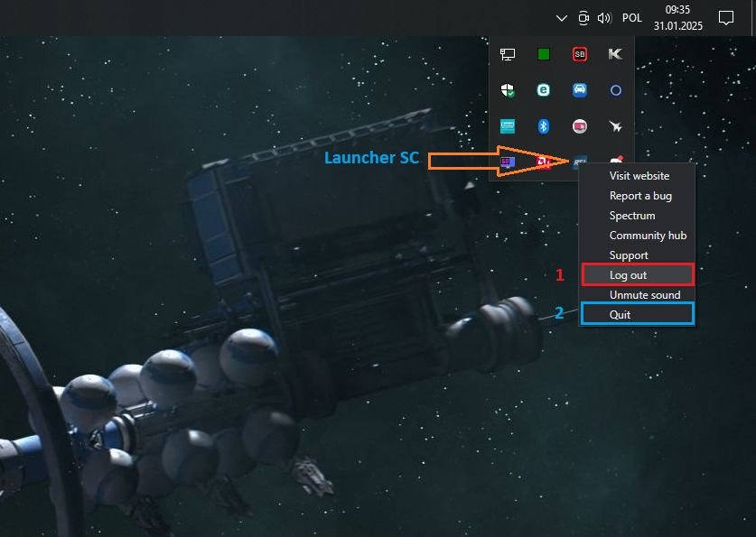Click the white jet plane tray icon
This screenshot has height=537, width=756.
(615, 126)
